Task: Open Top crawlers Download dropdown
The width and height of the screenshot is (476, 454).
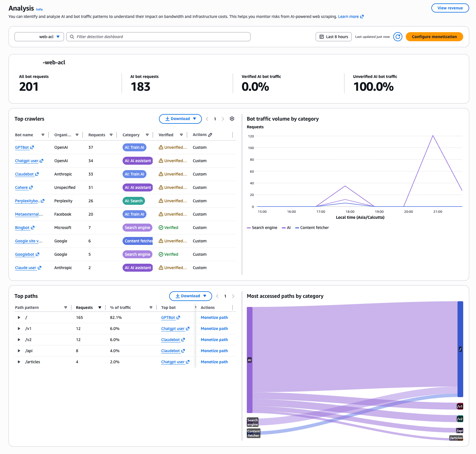Action: click(180, 119)
